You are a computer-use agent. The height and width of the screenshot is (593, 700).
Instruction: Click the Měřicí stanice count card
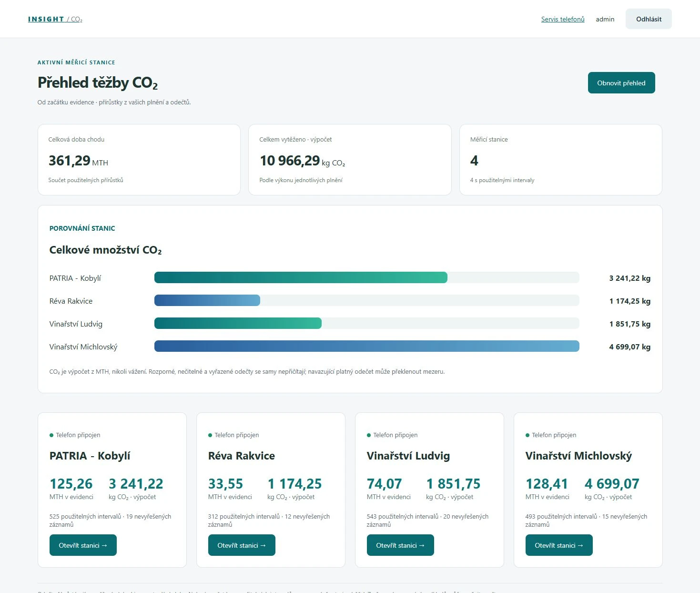tap(560, 160)
